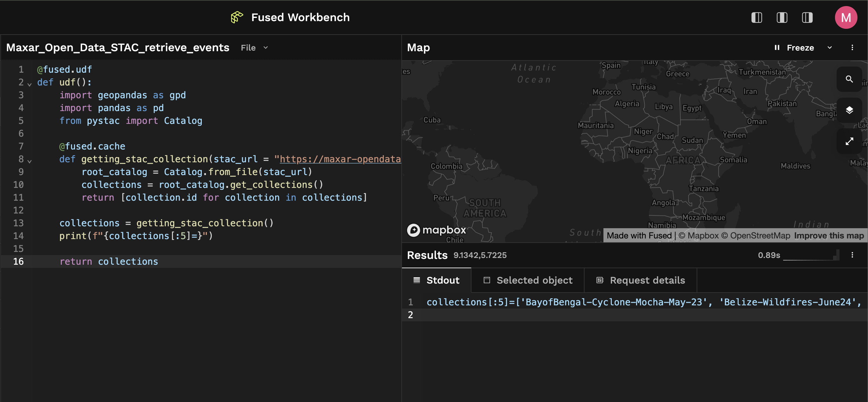Click the Mapbox logo
This screenshot has height=402, width=868.
[x=436, y=230]
